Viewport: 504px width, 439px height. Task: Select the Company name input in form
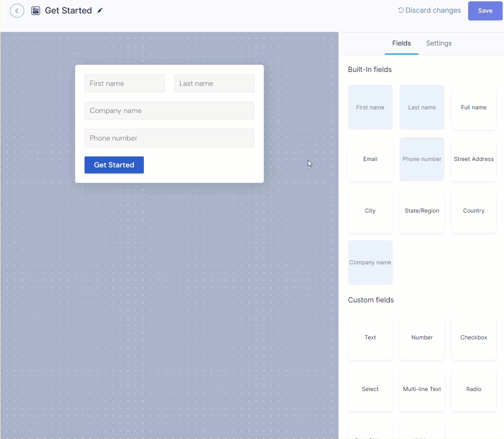pyautogui.click(x=169, y=111)
